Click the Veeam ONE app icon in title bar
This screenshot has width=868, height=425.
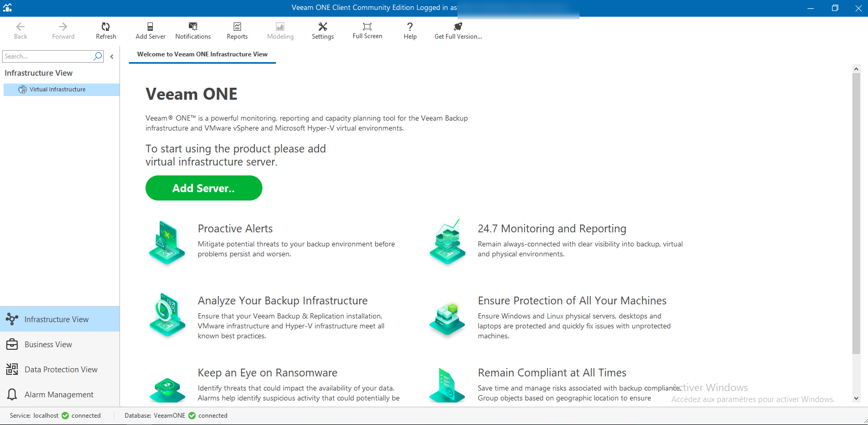point(7,7)
